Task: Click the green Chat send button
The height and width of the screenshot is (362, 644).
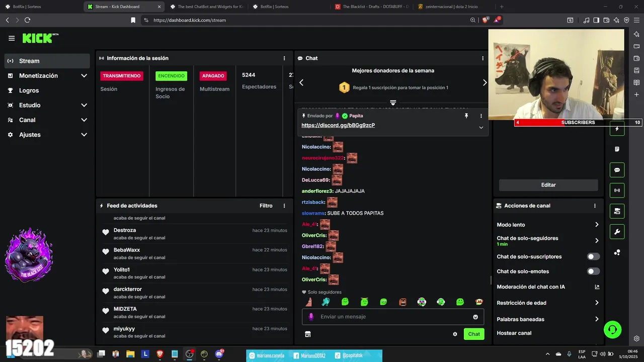Action: point(474,334)
